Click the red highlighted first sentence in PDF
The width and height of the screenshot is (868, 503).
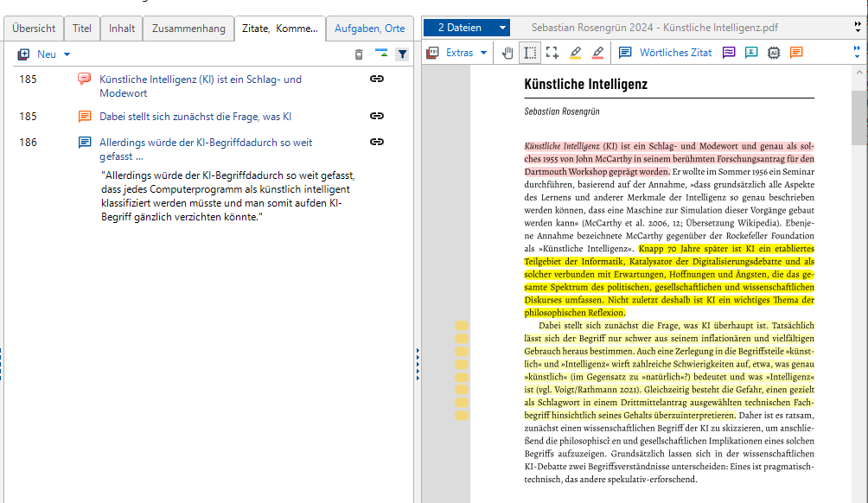[x=669, y=159]
